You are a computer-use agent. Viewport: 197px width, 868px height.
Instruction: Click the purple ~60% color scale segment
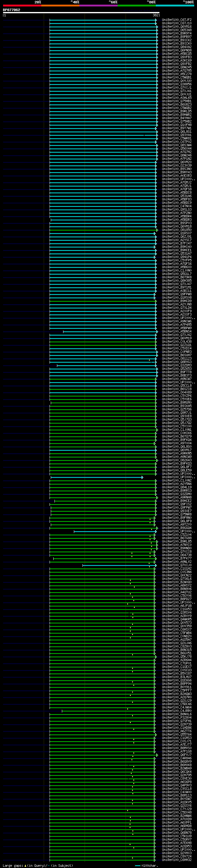point(98,6)
